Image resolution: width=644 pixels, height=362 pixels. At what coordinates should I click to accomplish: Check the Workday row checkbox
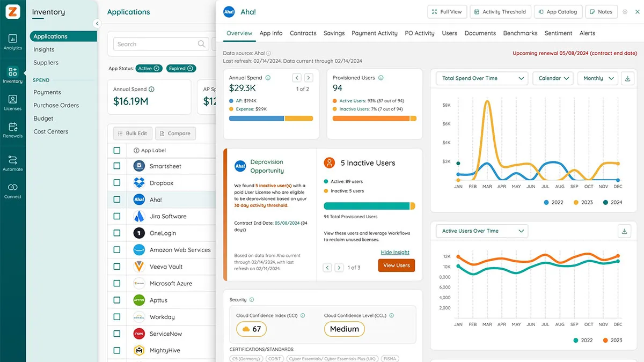[117, 317]
